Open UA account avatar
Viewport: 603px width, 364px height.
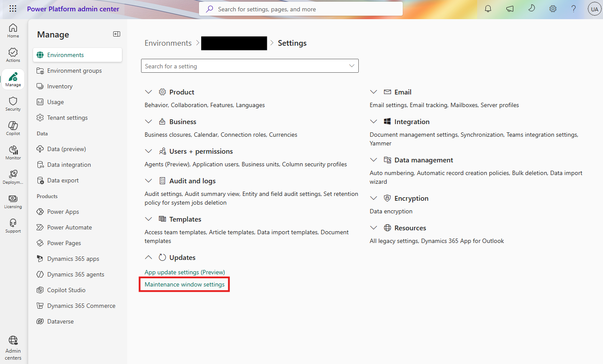tap(594, 9)
